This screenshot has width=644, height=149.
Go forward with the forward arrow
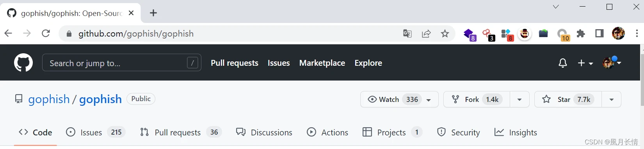(x=27, y=33)
